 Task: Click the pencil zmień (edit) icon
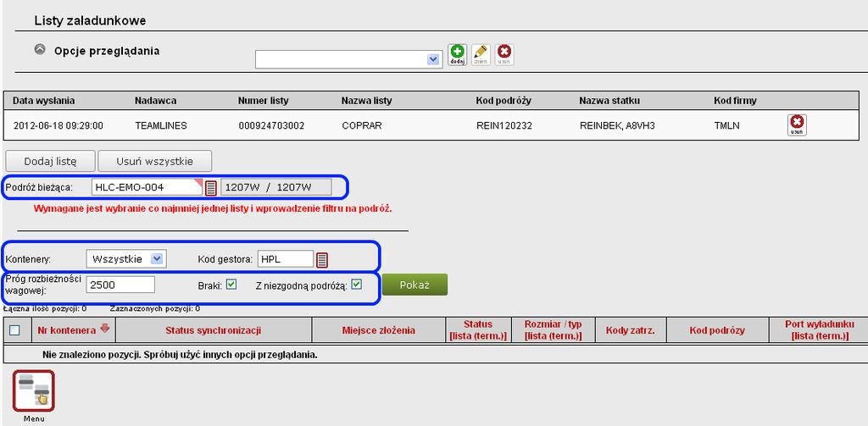[x=481, y=54]
